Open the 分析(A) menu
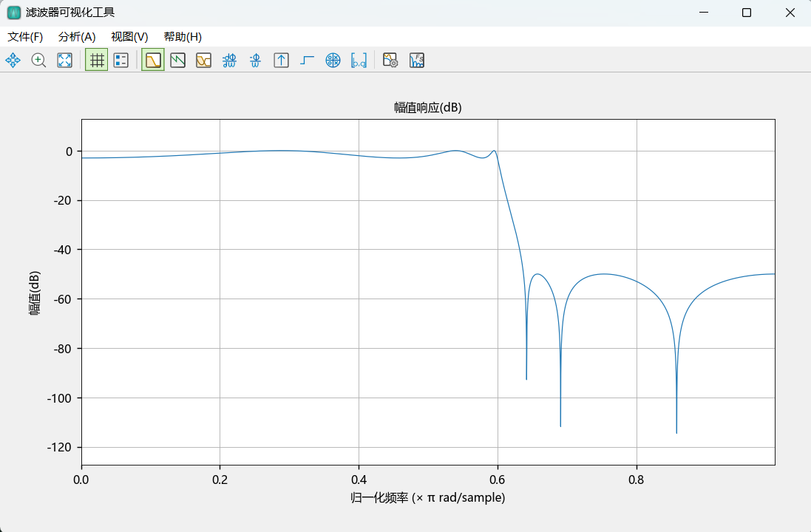This screenshot has width=811, height=532. pyautogui.click(x=77, y=37)
